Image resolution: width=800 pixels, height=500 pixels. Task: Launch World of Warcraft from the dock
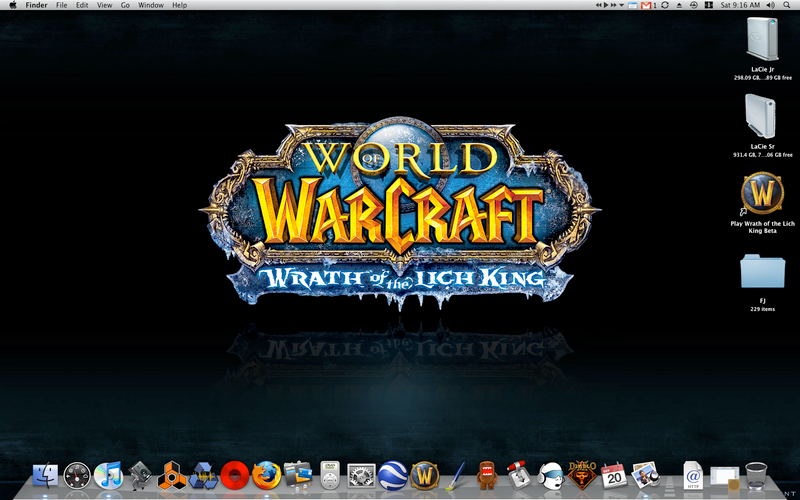pyautogui.click(x=425, y=474)
